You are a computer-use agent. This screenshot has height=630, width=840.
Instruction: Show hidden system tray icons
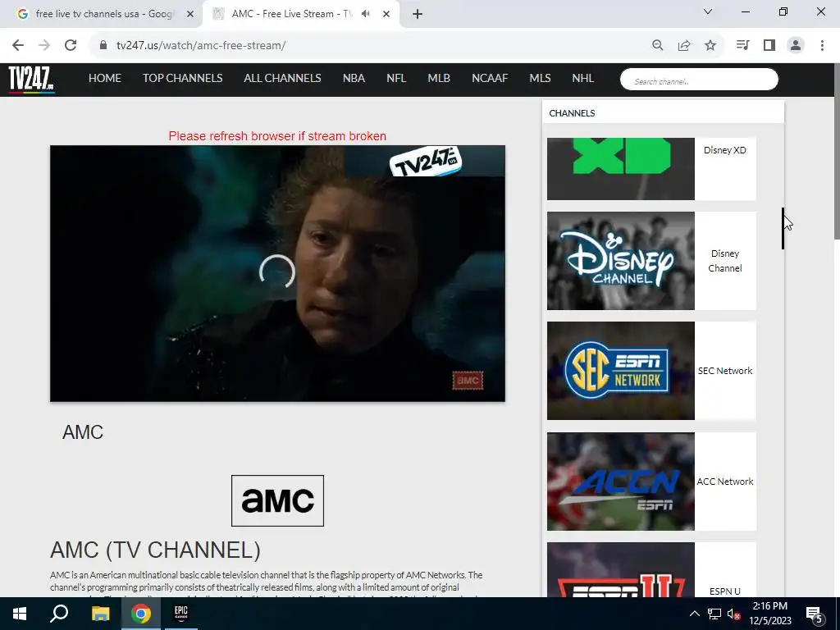(694, 614)
